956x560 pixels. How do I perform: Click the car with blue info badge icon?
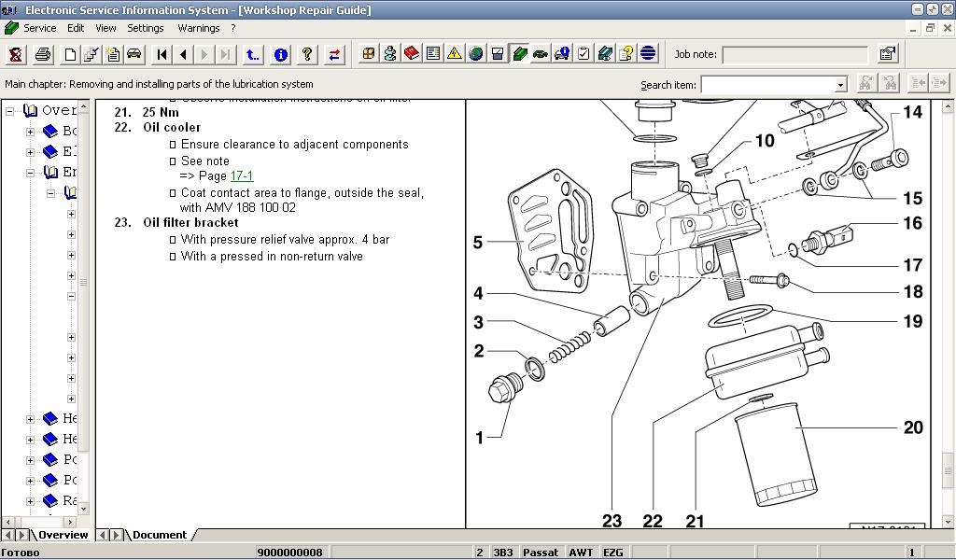pos(561,54)
